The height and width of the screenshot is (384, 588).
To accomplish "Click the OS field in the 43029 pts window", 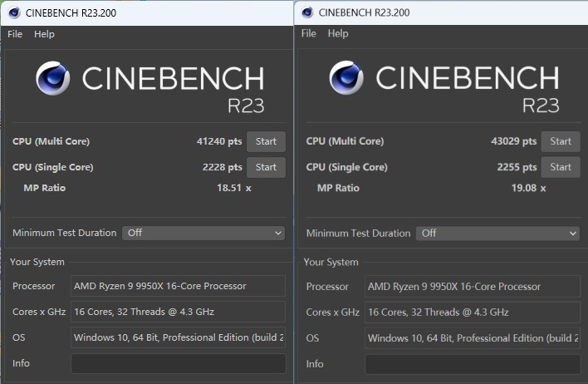I will [x=472, y=337].
